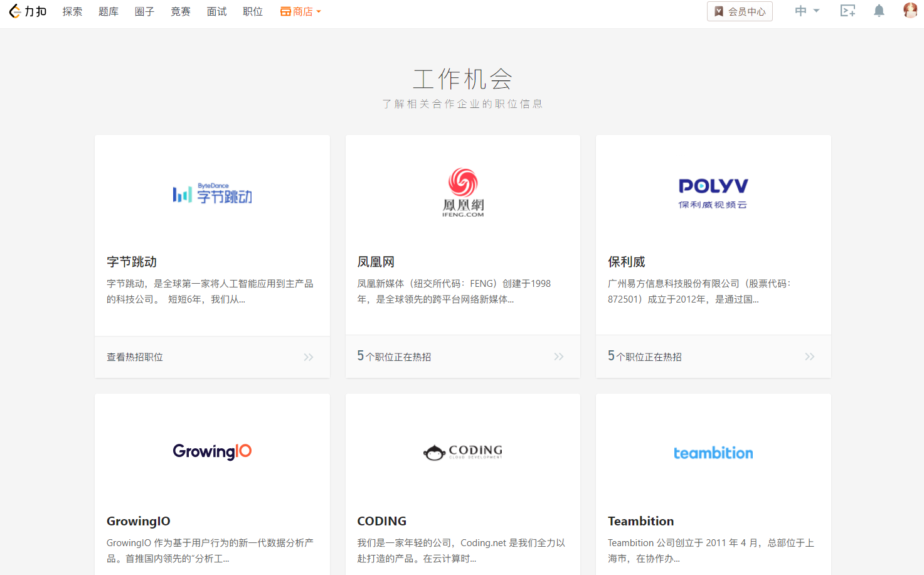Click 查看热招职位 under 字节跳动

pos(134,356)
